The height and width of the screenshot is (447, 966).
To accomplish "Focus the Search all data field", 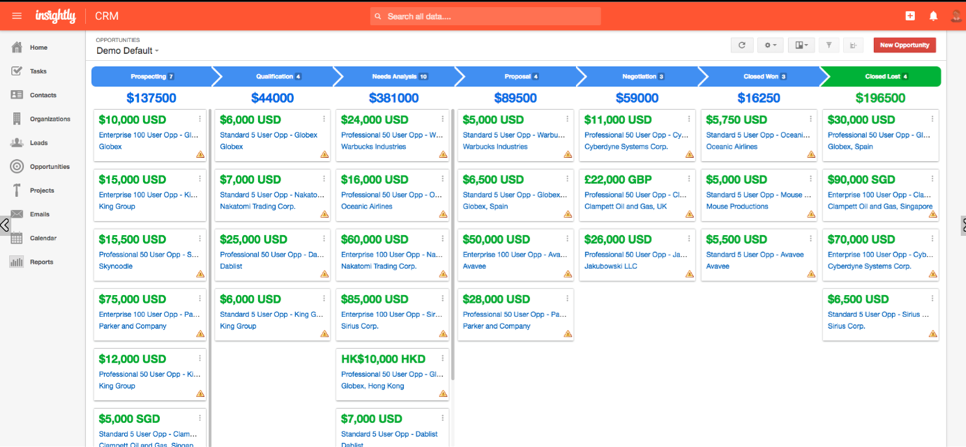I will coord(485,17).
